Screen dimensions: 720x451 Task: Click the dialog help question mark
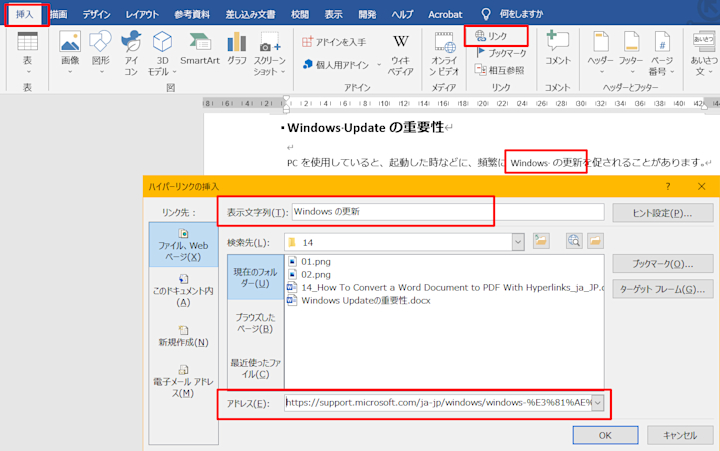(x=668, y=186)
